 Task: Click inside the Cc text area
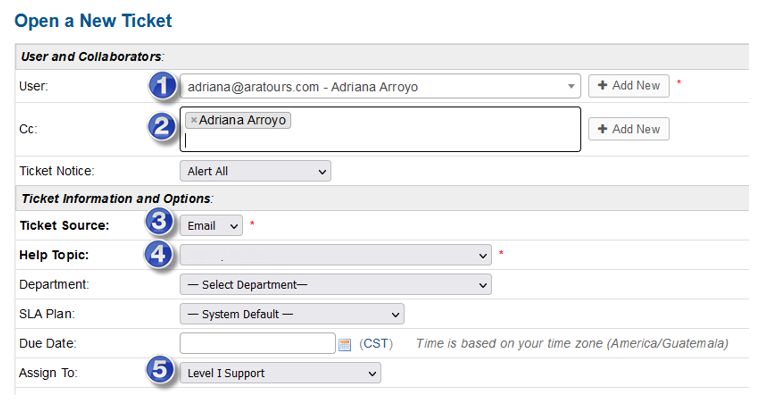click(x=400, y=138)
